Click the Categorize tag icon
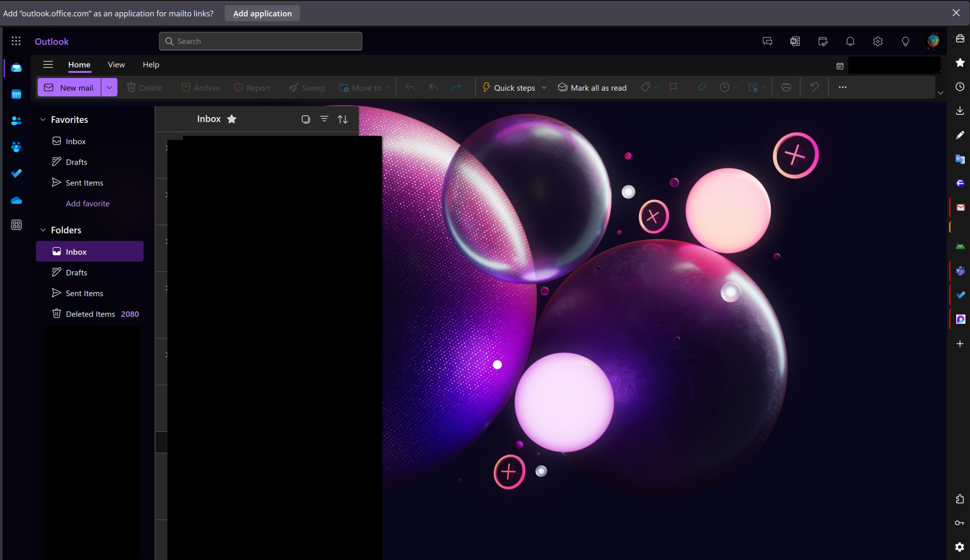970x560 pixels. tap(645, 87)
